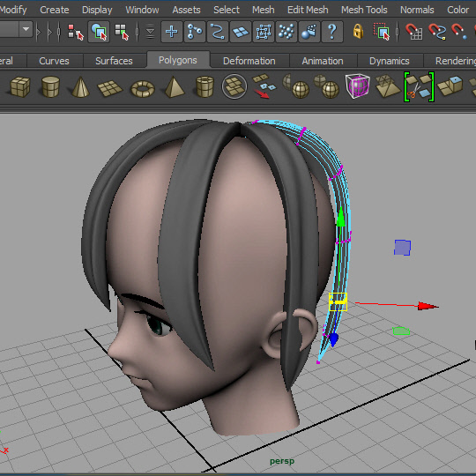This screenshot has width=476, height=476.
Task: Toggle snap to curves magnet
Action: click(437, 32)
